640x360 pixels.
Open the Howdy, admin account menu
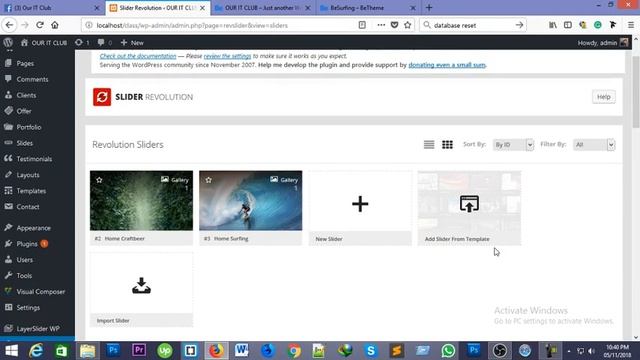point(602,42)
